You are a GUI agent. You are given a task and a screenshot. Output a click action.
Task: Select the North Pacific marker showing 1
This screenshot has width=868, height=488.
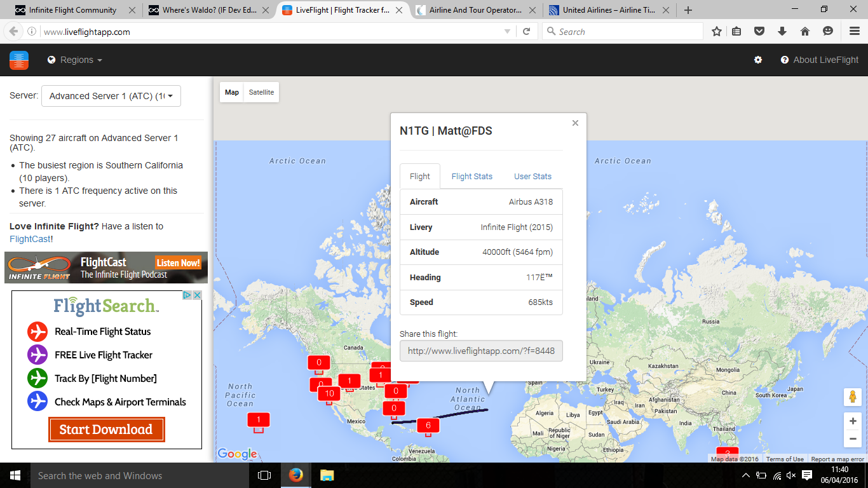pyautogui.click(x=259, y=421)
